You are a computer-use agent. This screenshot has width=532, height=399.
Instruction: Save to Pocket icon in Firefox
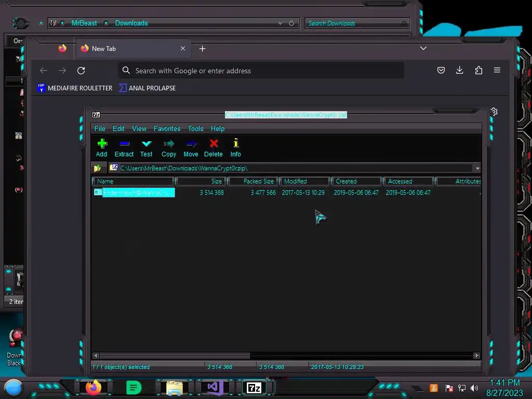(x=441, y=70)
